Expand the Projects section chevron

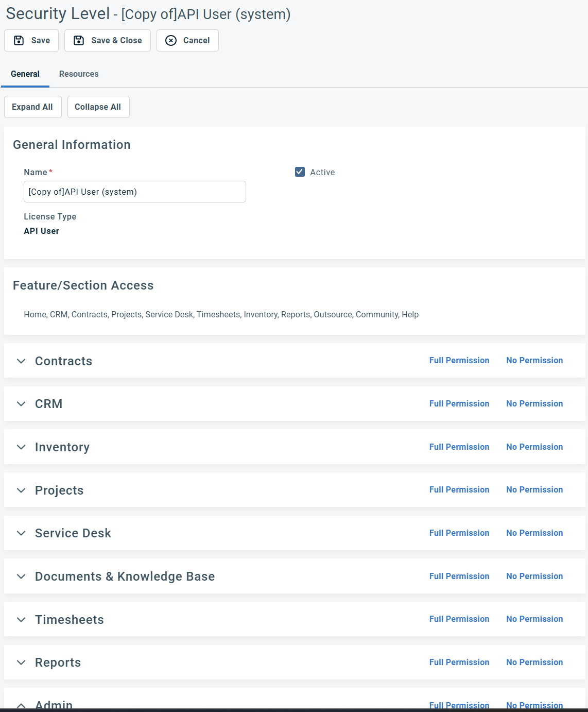(x=21, y=490)
